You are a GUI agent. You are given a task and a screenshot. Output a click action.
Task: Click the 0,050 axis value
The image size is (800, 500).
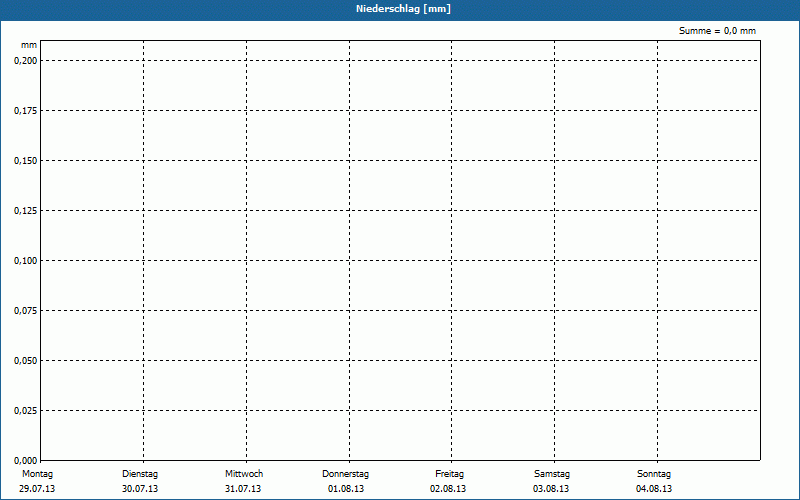point(26,361)
